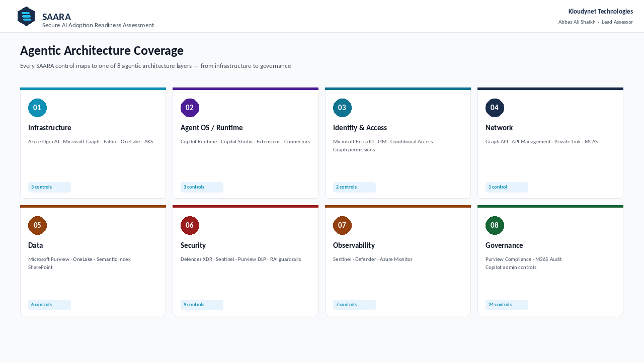This screenshot has width=644, height=362.
Task: Click Purview Compliance · M365 Audit text
Action: pos(524,259)
